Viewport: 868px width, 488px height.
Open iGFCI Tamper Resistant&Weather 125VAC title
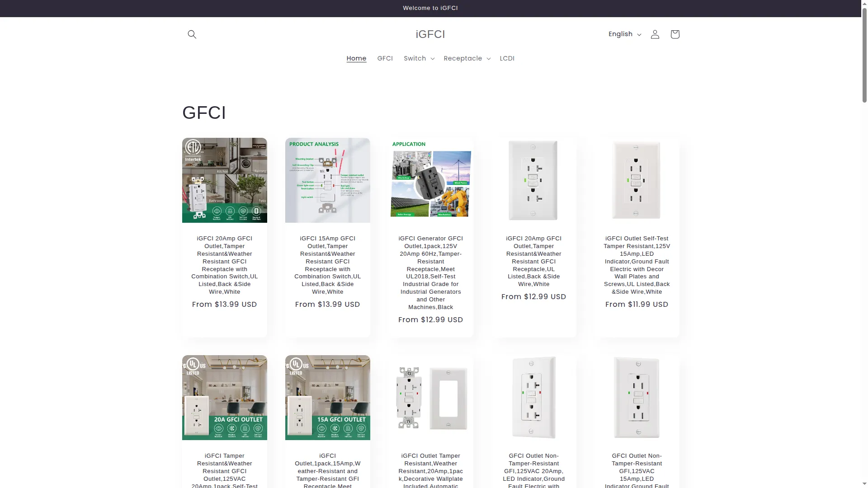point(224,471)
